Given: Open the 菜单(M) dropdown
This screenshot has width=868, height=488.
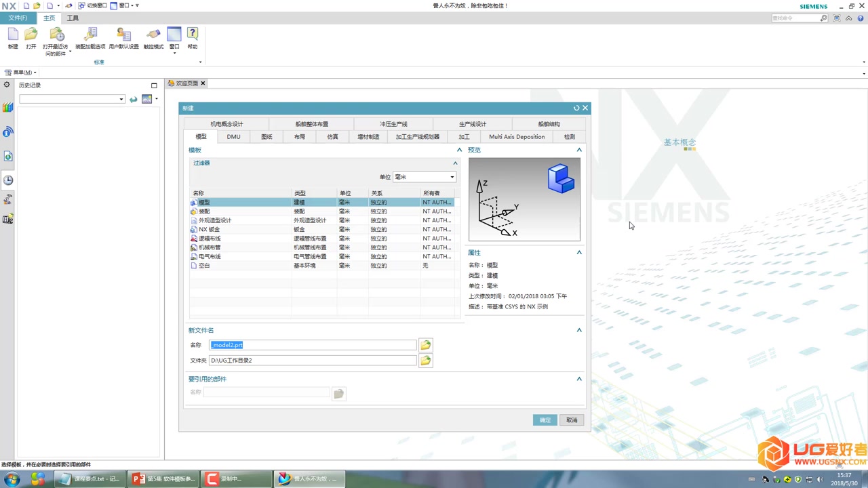Looking at the screenshot, I should coord(20,73).
